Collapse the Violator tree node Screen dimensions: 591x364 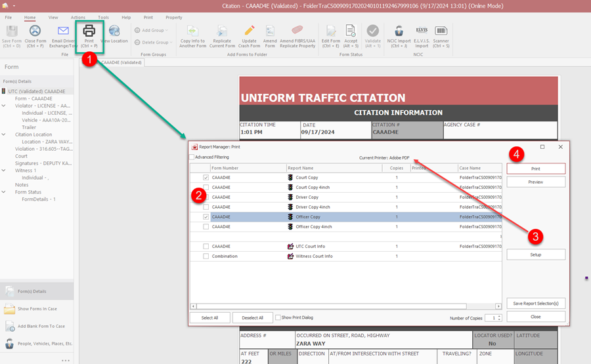[x=5, y=106]
